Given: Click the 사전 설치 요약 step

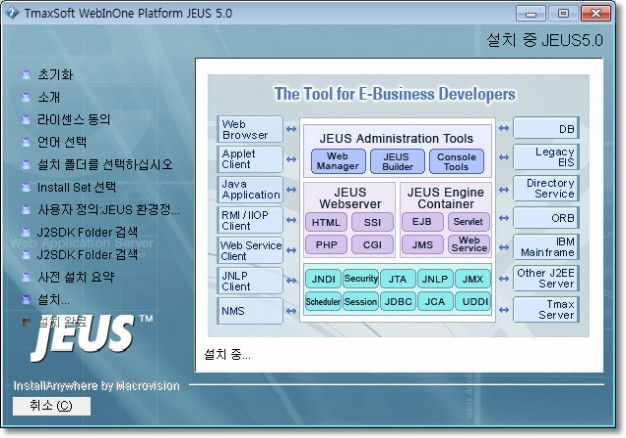Looking at the screenshot, I should tap(76, 277).
